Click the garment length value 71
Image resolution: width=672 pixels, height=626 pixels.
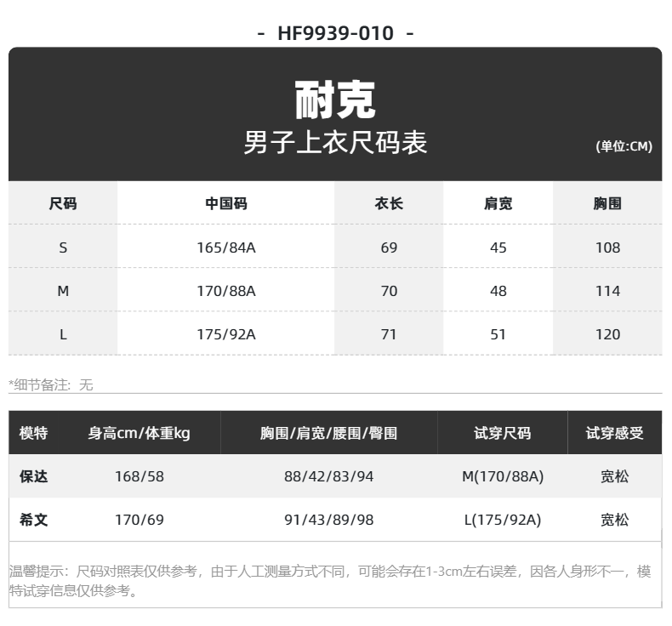(389, 334)
